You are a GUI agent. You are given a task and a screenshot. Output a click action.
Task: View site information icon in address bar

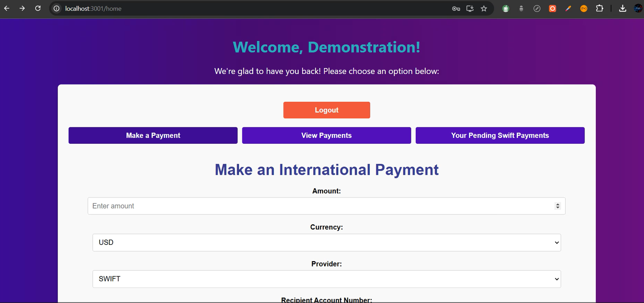point(57,8)
